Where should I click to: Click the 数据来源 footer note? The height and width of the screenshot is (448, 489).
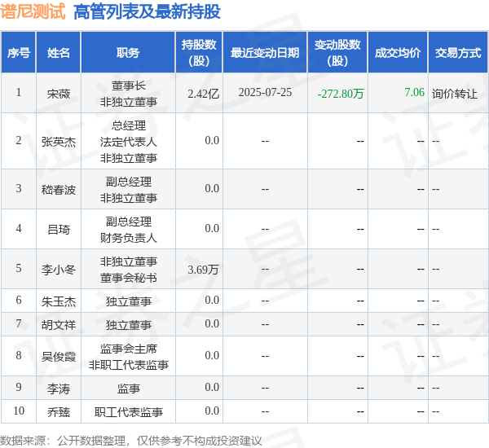(x=131, y=441)
